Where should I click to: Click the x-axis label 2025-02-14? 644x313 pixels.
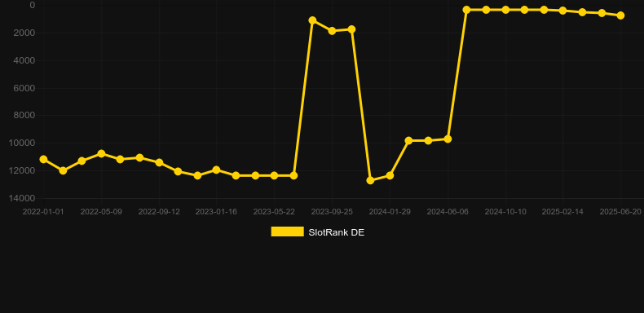(562, 212)
